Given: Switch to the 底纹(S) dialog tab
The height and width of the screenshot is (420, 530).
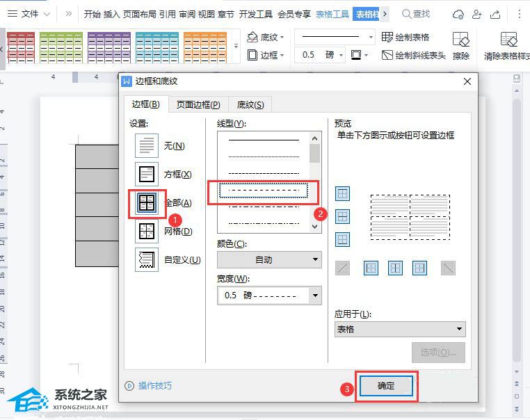Looking at the screenshot, I should [x=250, y=105].
